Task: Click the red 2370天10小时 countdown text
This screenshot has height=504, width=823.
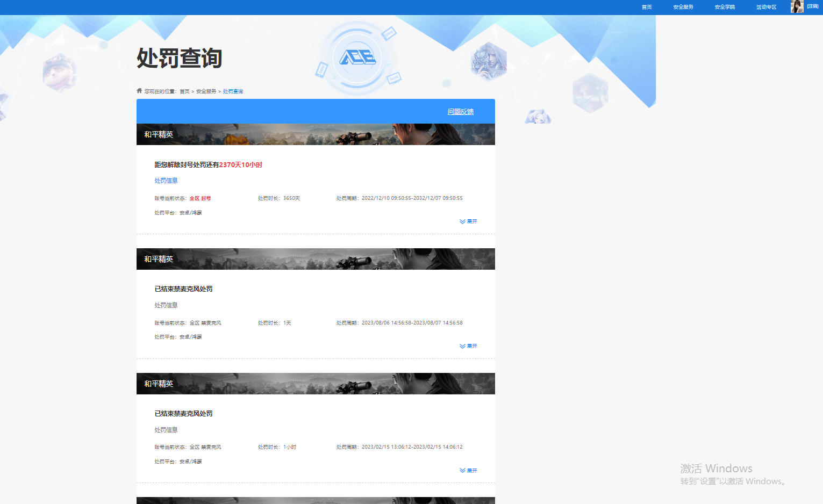Action: point(241,165)
